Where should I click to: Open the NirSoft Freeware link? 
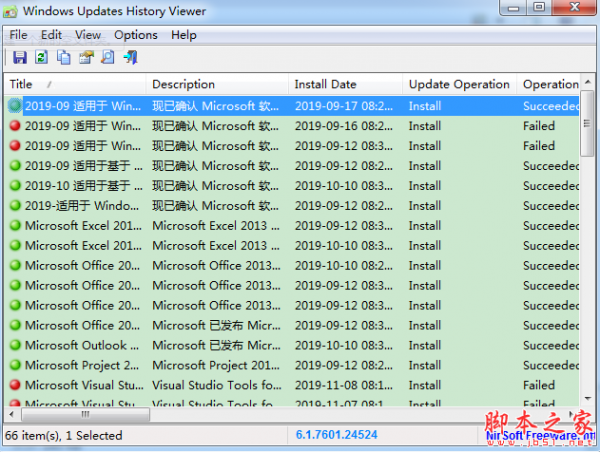tap(540, 436)
